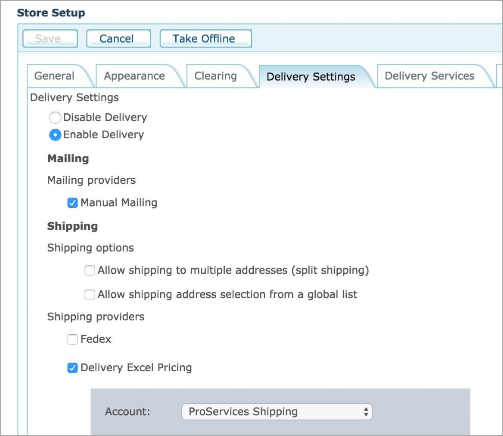Viewport: 503px width, 436px height.
Task: Enable split shipping to multiple addresses
Action: tap(89, 270)
